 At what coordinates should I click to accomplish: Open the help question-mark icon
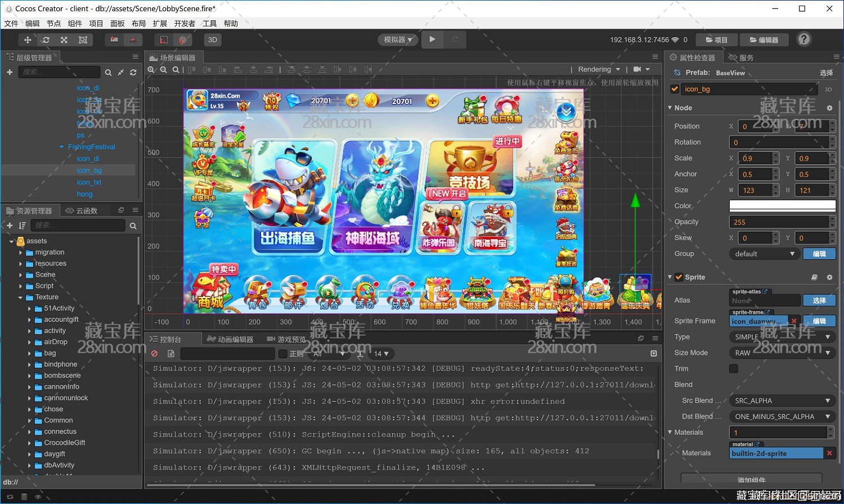(804, 39)
